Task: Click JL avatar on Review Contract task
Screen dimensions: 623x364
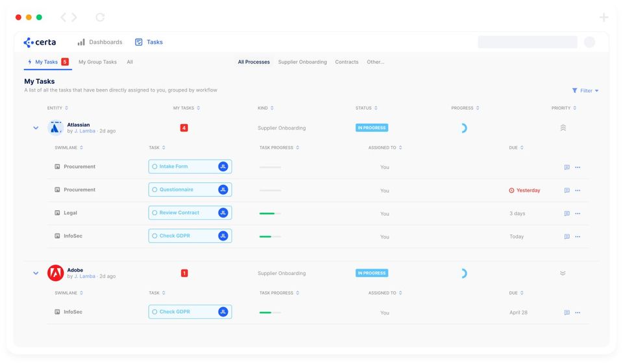Action: pos(223,213)
